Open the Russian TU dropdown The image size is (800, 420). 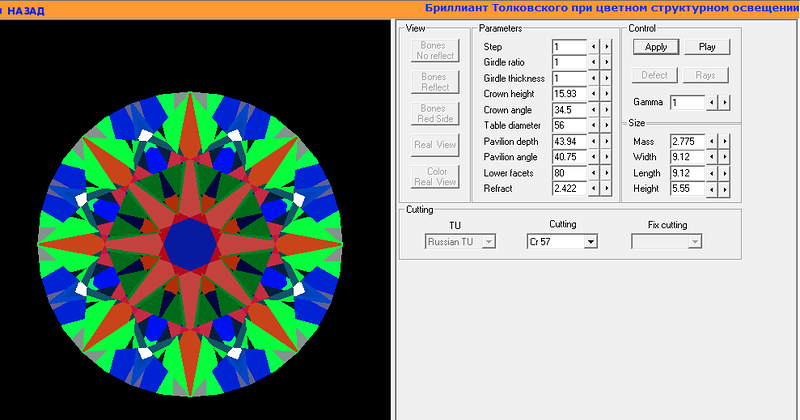488,241
